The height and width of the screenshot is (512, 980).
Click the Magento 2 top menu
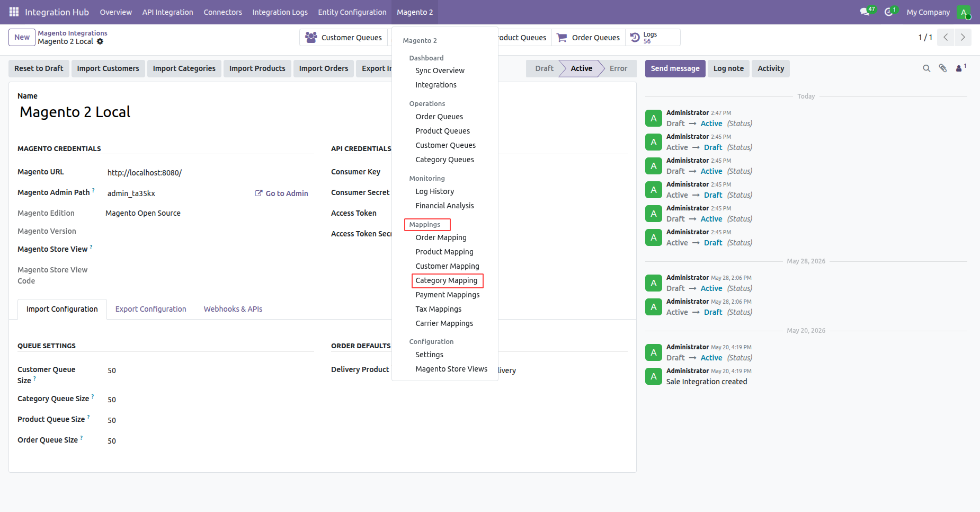[x=415, y=12]
